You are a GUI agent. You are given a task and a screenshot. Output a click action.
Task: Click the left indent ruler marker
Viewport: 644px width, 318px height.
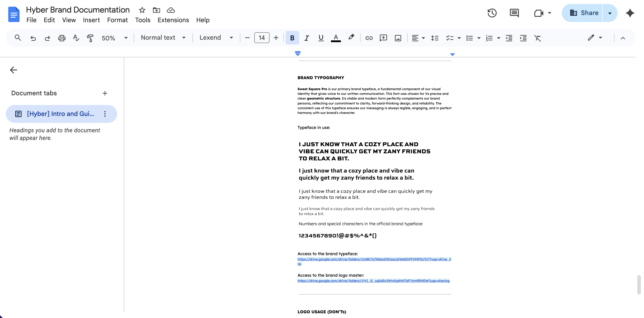298,54
